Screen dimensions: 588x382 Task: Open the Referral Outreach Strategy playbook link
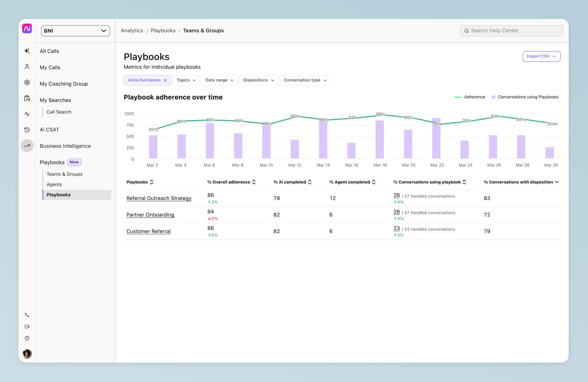[x=159, y=198]
